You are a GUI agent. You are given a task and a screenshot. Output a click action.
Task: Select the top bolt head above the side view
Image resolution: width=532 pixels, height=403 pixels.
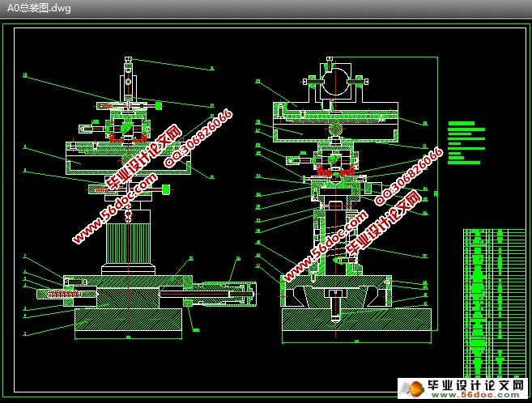(x=128, y=59)
